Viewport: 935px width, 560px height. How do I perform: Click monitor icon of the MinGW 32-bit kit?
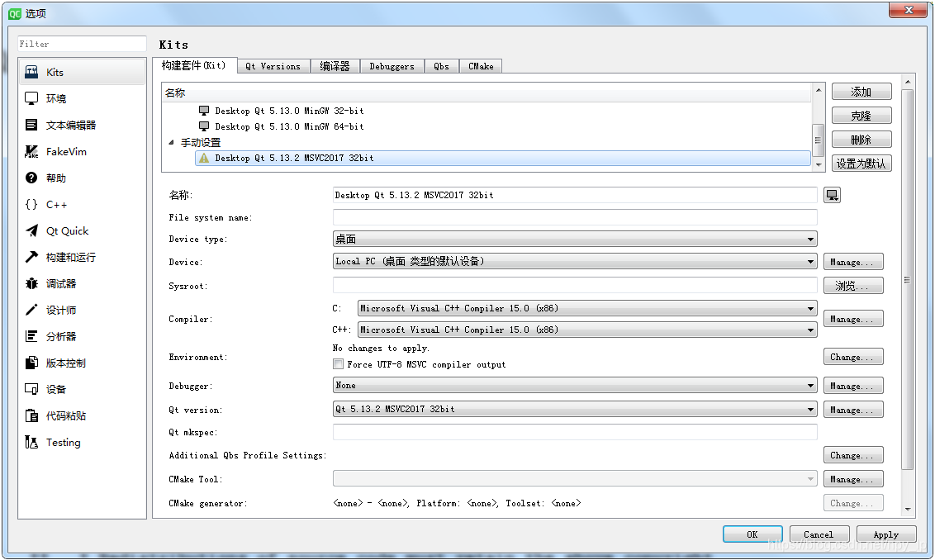pos(204,111)
